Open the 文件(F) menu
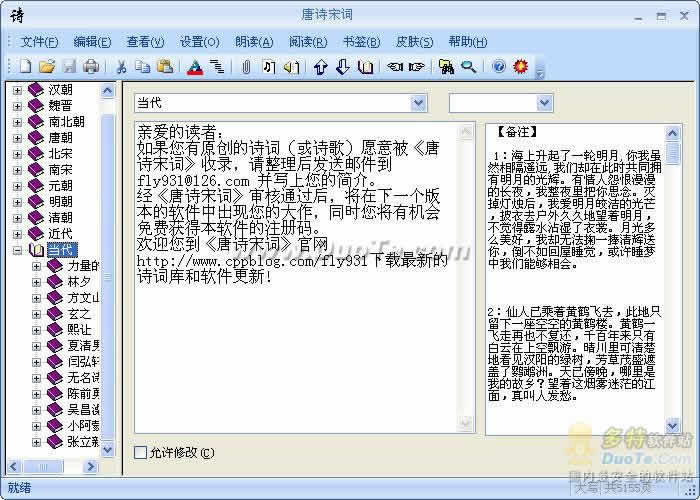 click(39, 42)
